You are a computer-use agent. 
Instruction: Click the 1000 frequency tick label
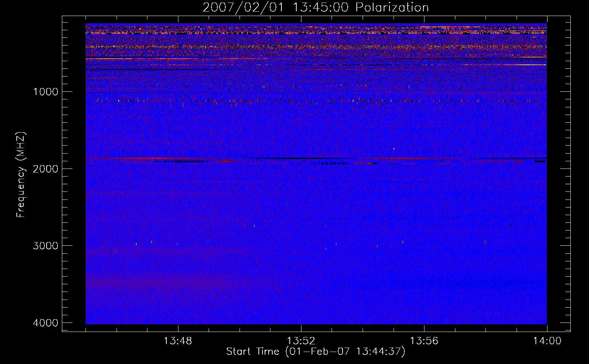pyautogui.click(x=46, y=92)
